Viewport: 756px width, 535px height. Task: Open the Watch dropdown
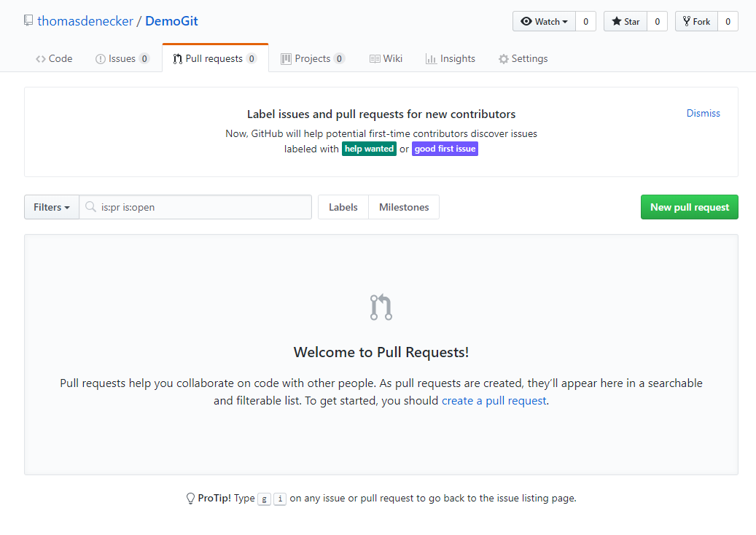click(x=544, y=21)
